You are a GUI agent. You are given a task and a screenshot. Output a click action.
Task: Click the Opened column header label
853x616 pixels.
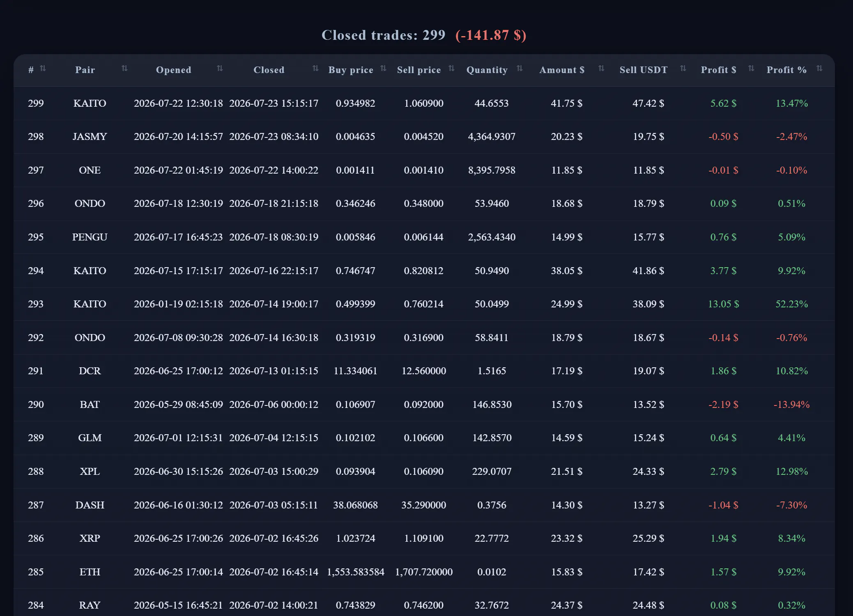pos(173,70)
